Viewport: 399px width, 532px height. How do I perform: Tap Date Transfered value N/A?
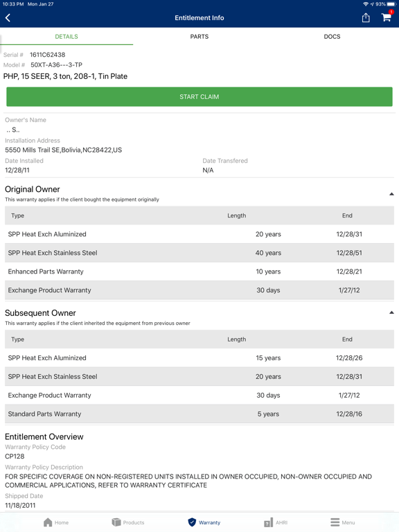208,170
